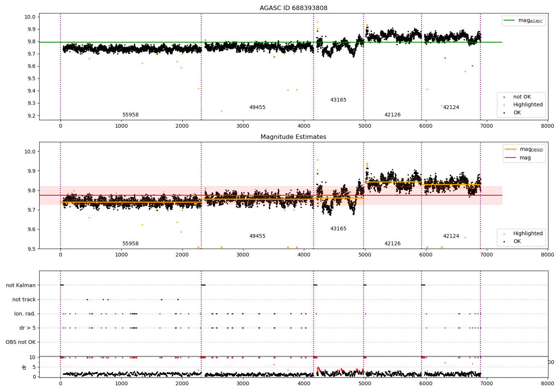Viewport: 560px width, 392px height.
Task: Click the 'Ion. rad.' y-axis label
Action: point(25,314)
